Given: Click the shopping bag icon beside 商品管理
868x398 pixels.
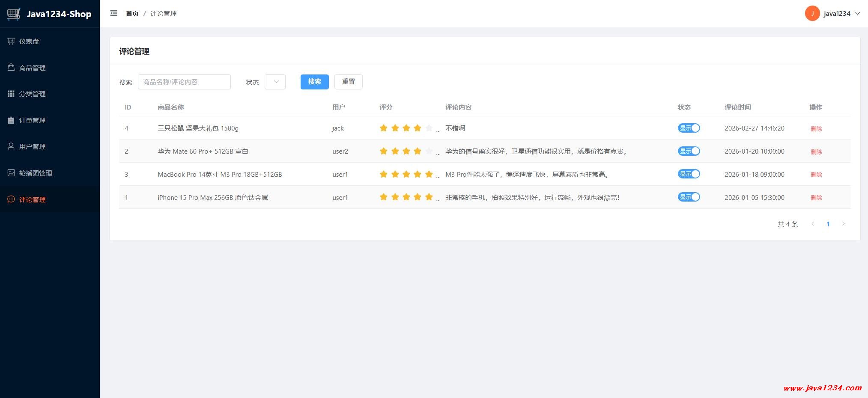Looking at the screenshot, I should 11,68.
